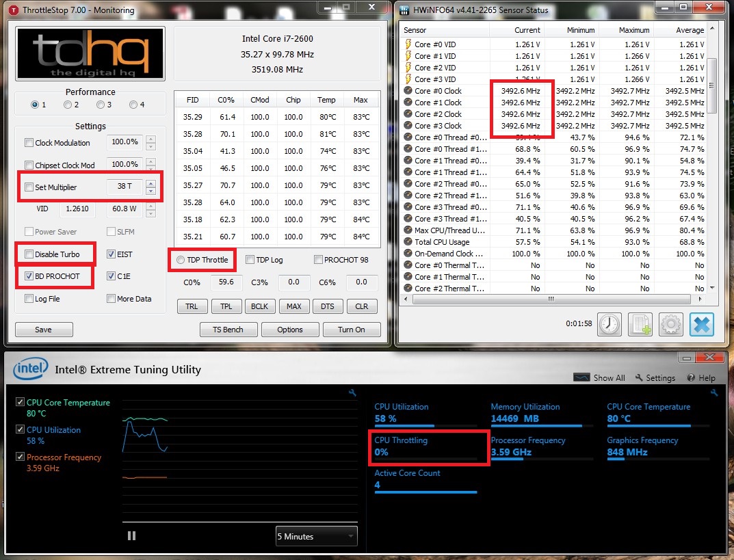Save ThrottleStop settings
Screen dimensions: 734x560
point(44,330)
